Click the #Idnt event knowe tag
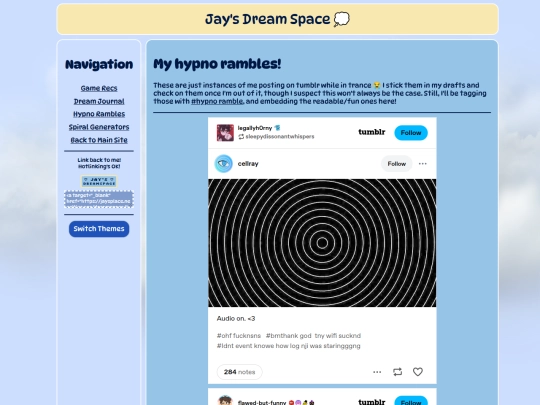The image size is (540, 405). [x=288, y=346]
